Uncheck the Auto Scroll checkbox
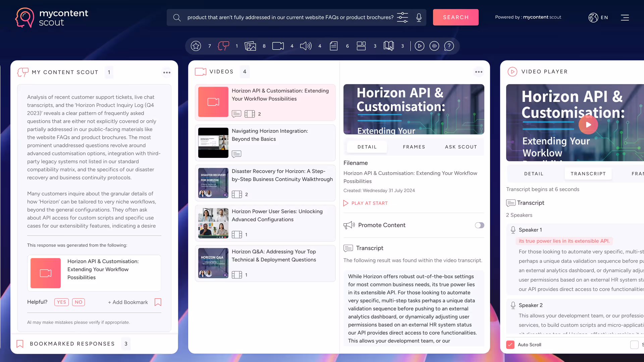644x362 pixels. [510, 345]
